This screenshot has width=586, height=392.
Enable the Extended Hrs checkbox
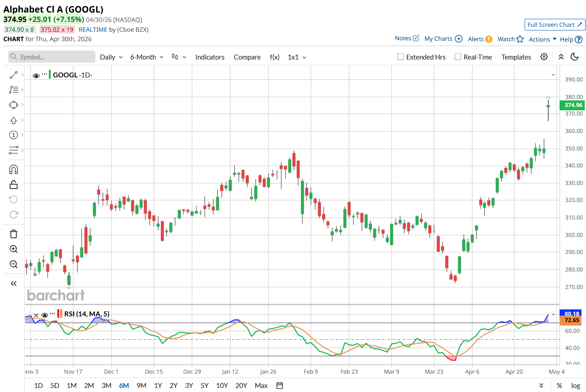point(401,57)
